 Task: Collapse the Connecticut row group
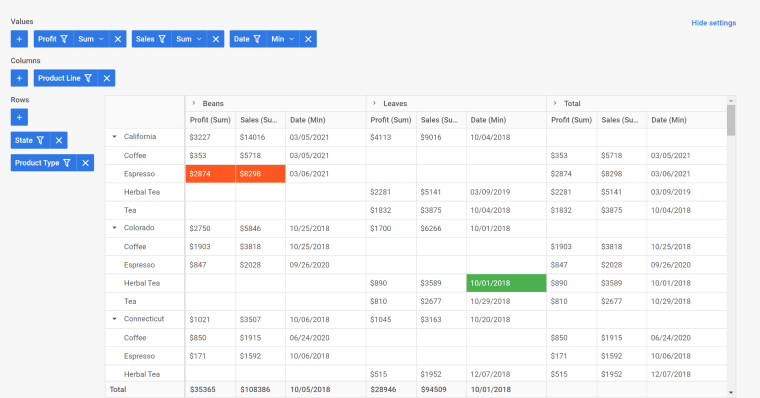click(x=114, y=319)
